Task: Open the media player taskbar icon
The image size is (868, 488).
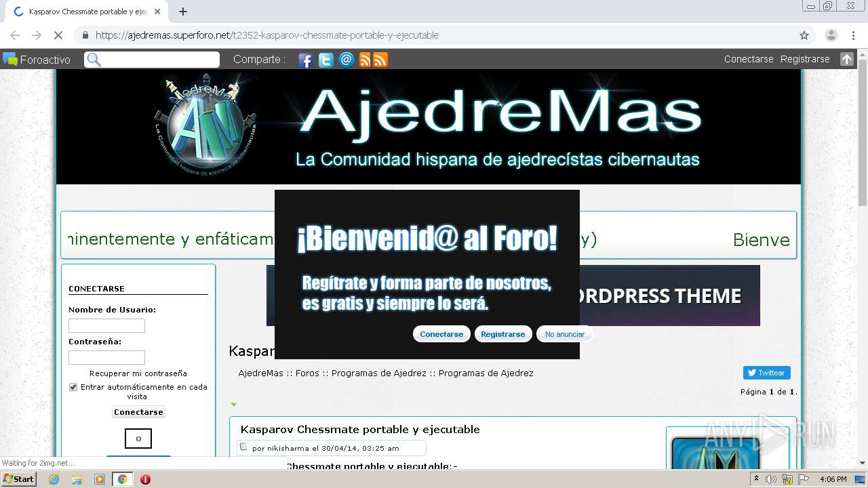Action: 100,479
